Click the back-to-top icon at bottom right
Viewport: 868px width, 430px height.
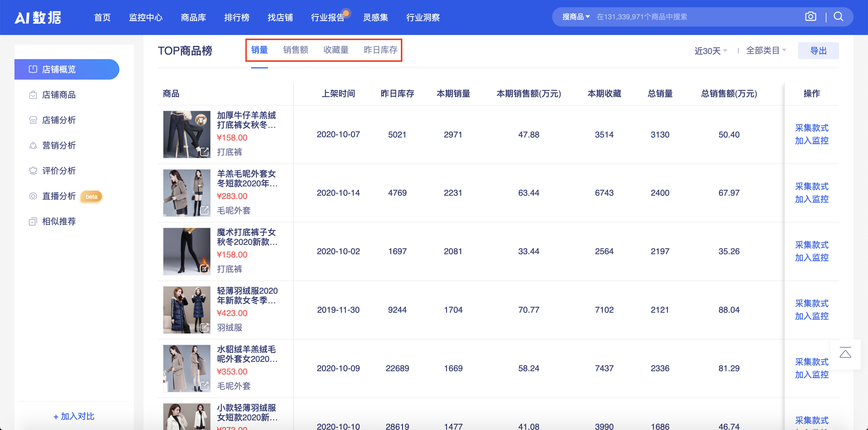tap(846, 353)
